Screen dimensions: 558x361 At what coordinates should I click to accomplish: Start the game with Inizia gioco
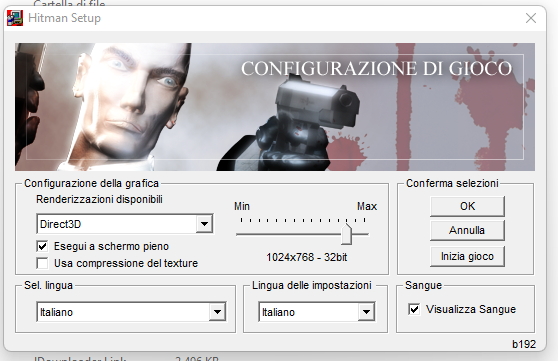(467, 256)
